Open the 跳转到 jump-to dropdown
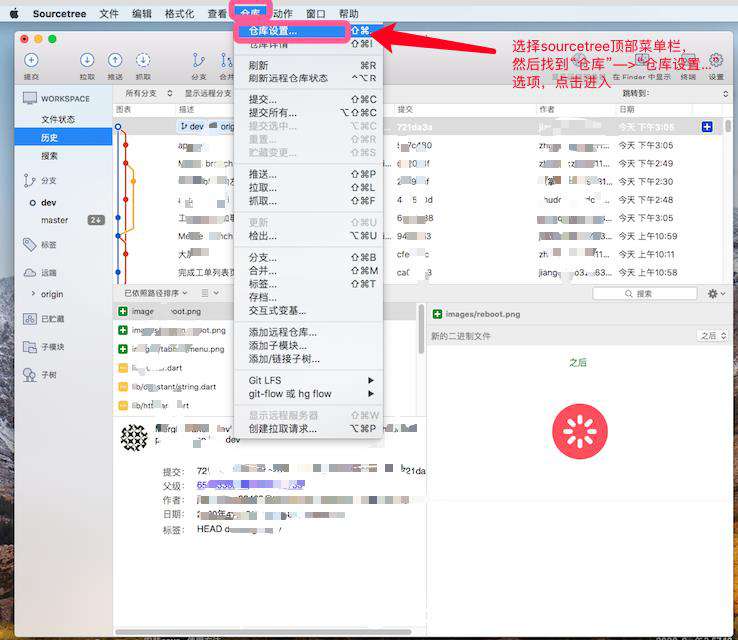The height and width of the screenshot is (640, 738). click(x=675, y=94)
